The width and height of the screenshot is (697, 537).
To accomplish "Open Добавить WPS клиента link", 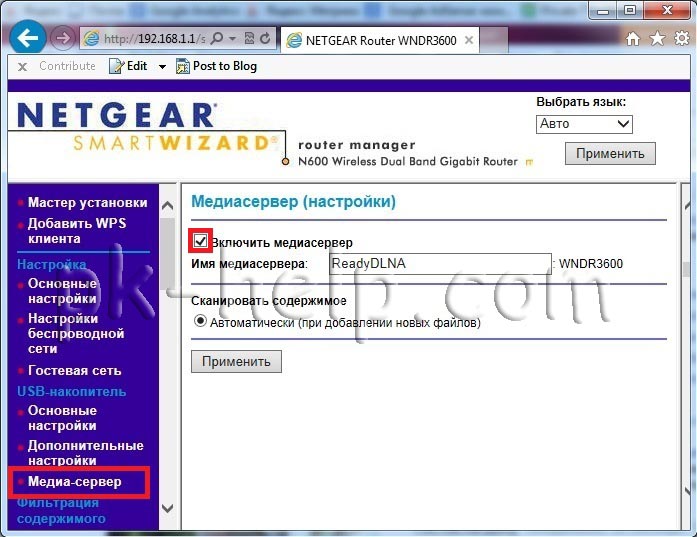I will [x=77, y=231].
